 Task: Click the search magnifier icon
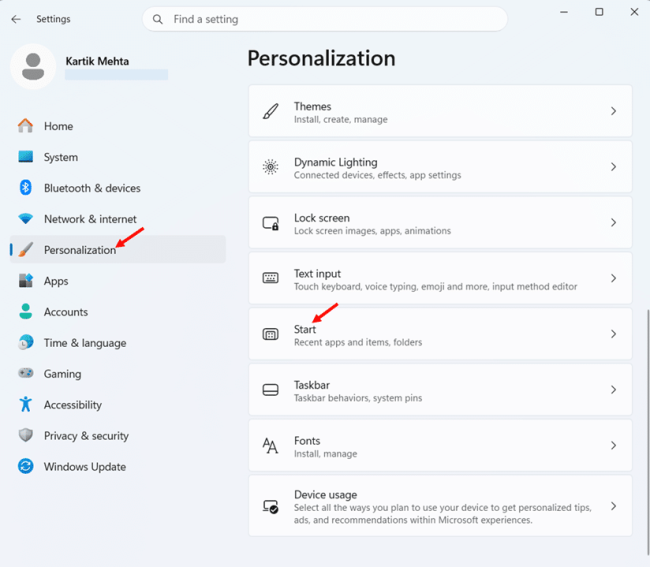tap(158, 19)
